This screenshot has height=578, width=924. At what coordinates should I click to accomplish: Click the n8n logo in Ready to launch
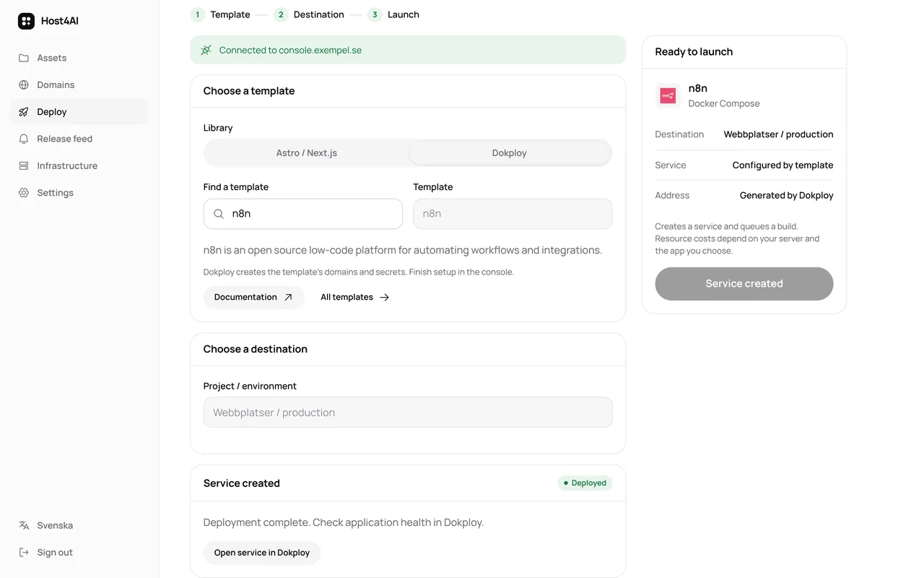coord(668,95)
